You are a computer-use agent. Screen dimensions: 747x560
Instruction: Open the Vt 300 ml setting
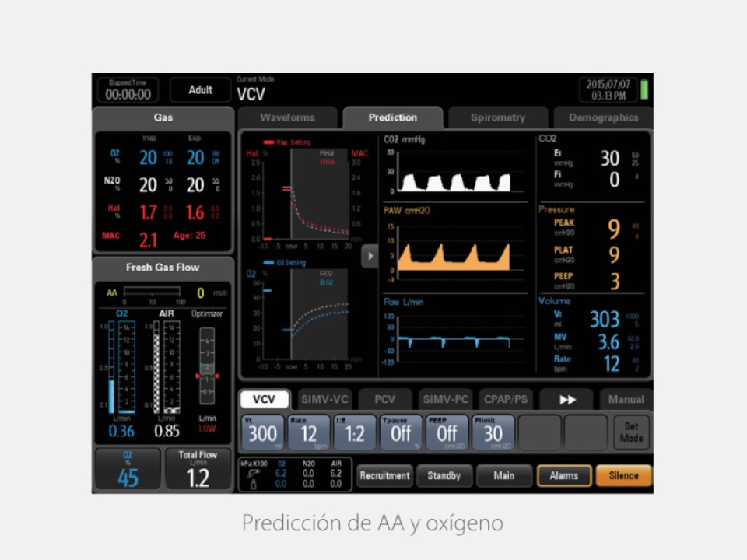[x=262, y=432]
